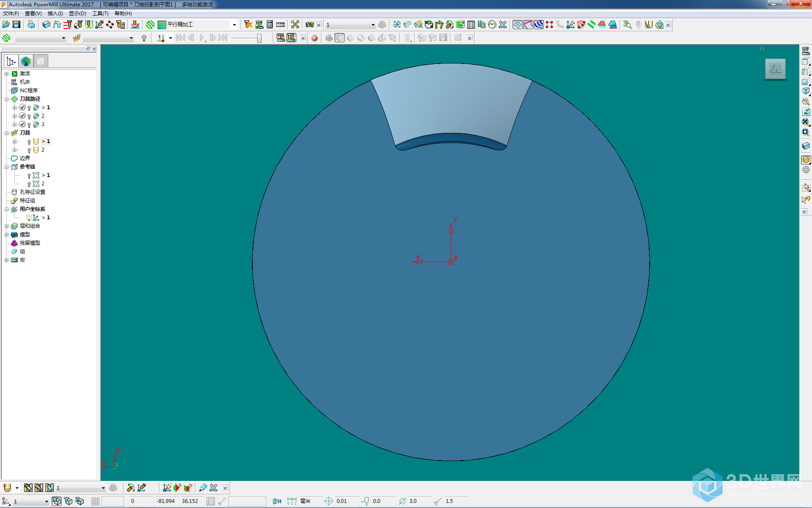Toggle light bulb for pattern 2
This screenshot has width=812, height=508.
29,184
